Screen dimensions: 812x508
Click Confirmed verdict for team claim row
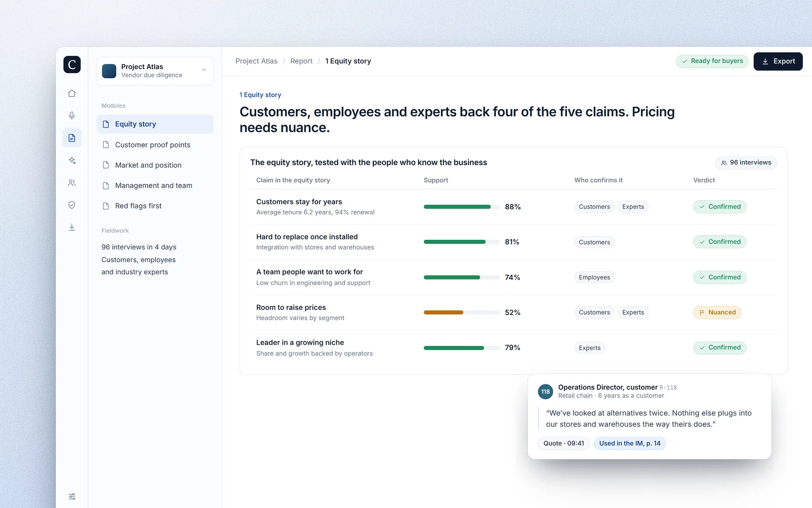point(720,277)
